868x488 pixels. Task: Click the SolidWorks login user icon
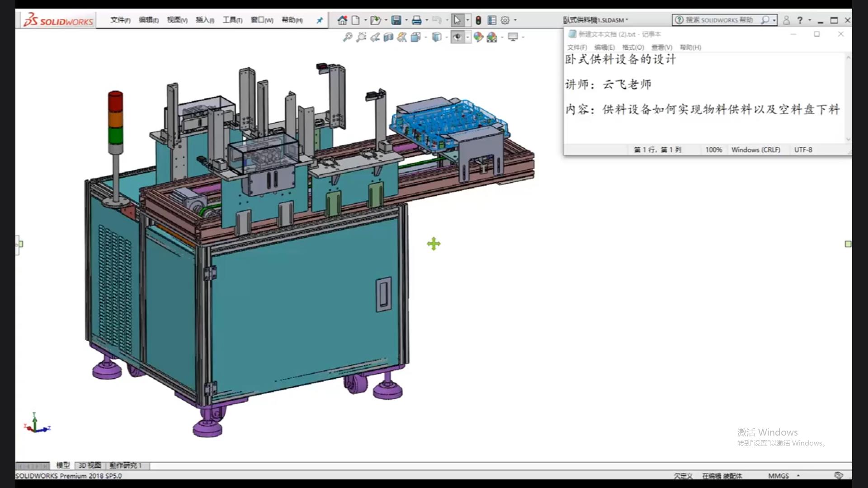(786, 20)
